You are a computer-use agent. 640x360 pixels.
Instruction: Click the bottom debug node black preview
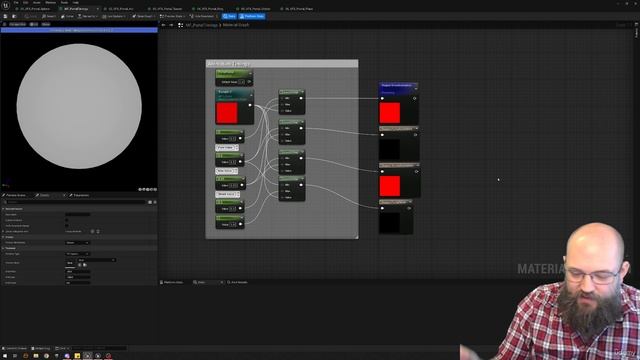pyautogui.click(x=389, y=223)
